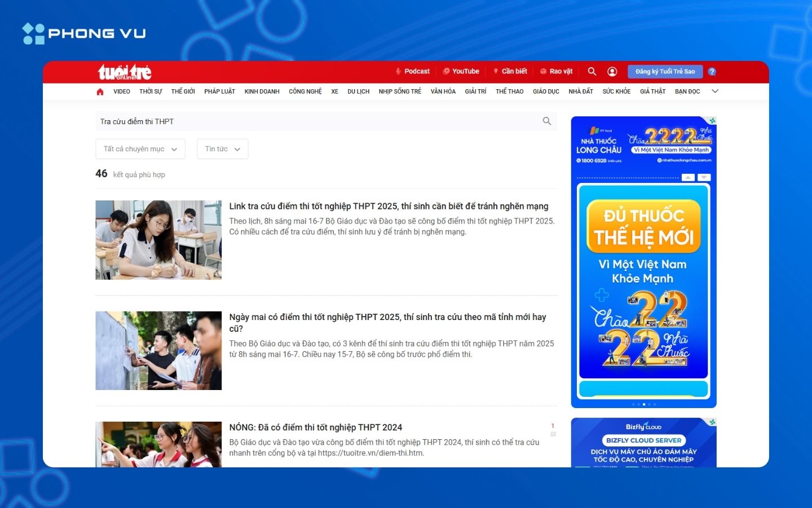Click the Tuổi Trẻ Online logo

125,71
